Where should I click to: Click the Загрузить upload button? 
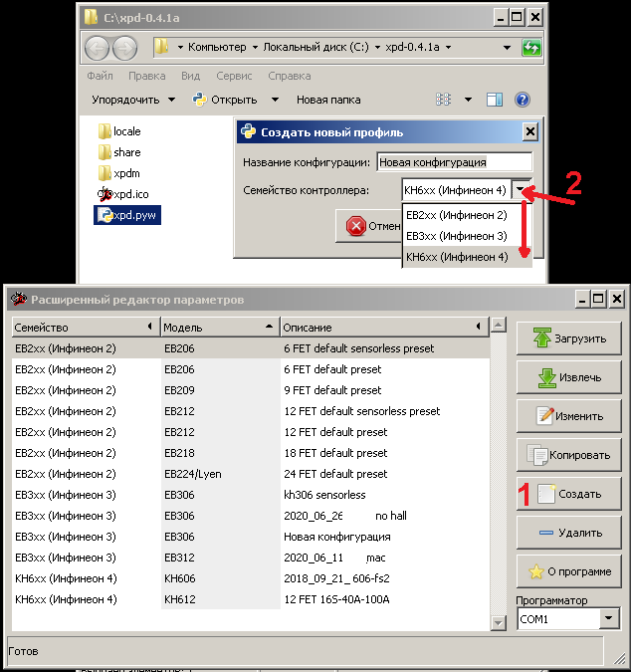pyautogui.click(x=568, y=338)
